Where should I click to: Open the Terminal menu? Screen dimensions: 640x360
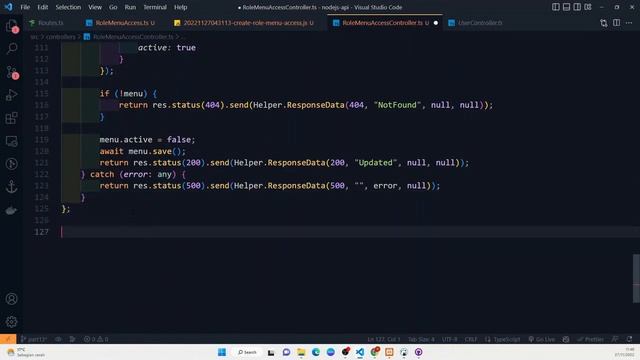coord(155,7)
